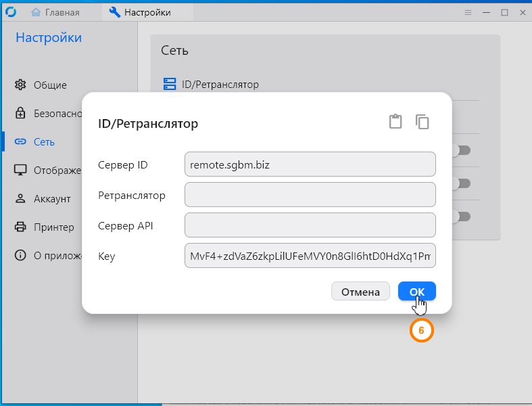Screen dimensions: 532x406
Task: Focus the Key input field
Action: pos(310,256)
